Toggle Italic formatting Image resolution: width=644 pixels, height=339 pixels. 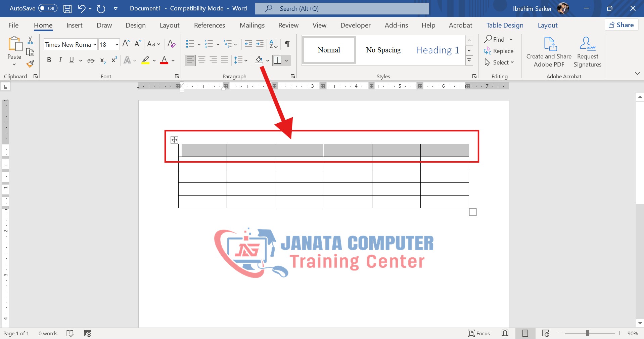(x=60, y=60)
